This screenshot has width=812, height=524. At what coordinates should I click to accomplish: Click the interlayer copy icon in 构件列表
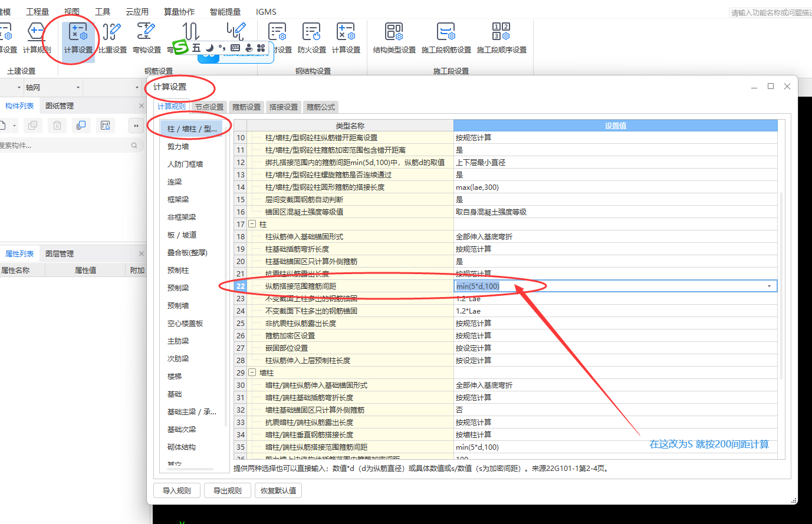pos(81,126)
